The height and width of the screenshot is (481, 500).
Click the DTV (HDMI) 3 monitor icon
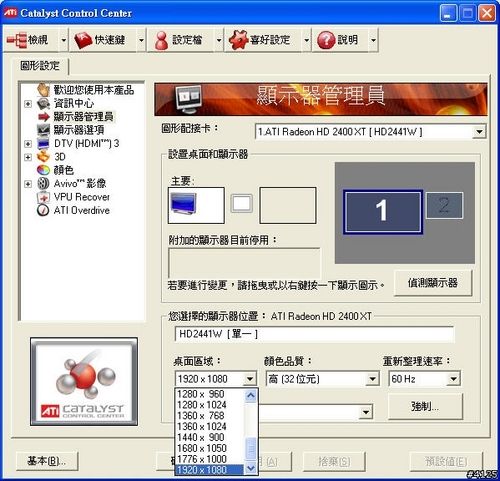[x=43, y=143]
